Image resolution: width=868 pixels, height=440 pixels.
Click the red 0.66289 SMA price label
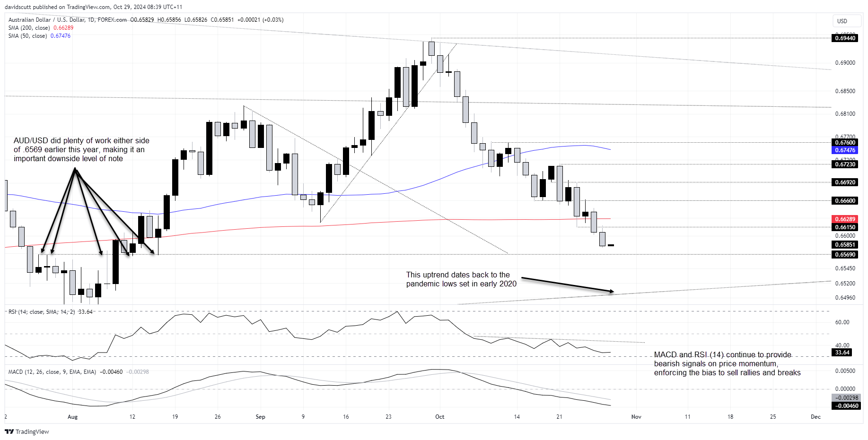click(845, 219)
